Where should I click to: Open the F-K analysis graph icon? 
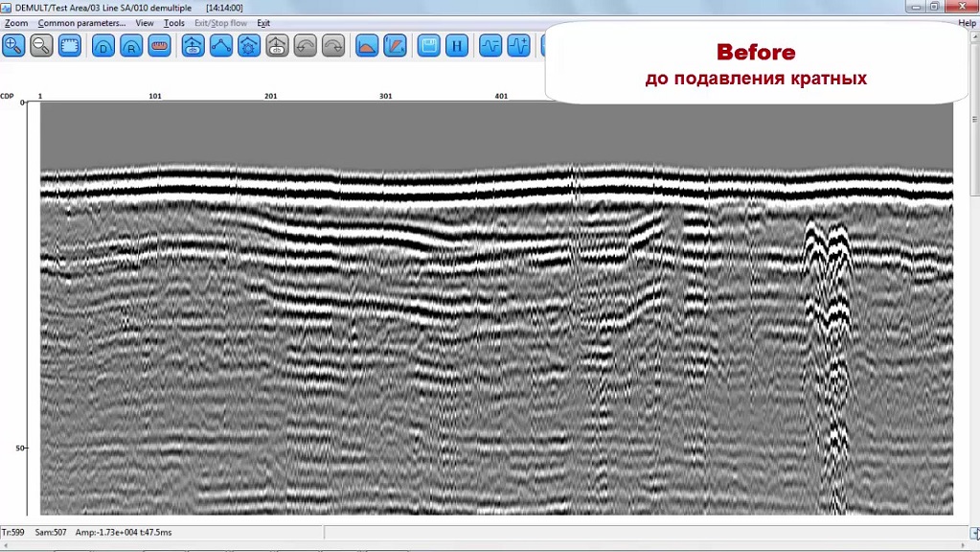[x=395, y=46]
